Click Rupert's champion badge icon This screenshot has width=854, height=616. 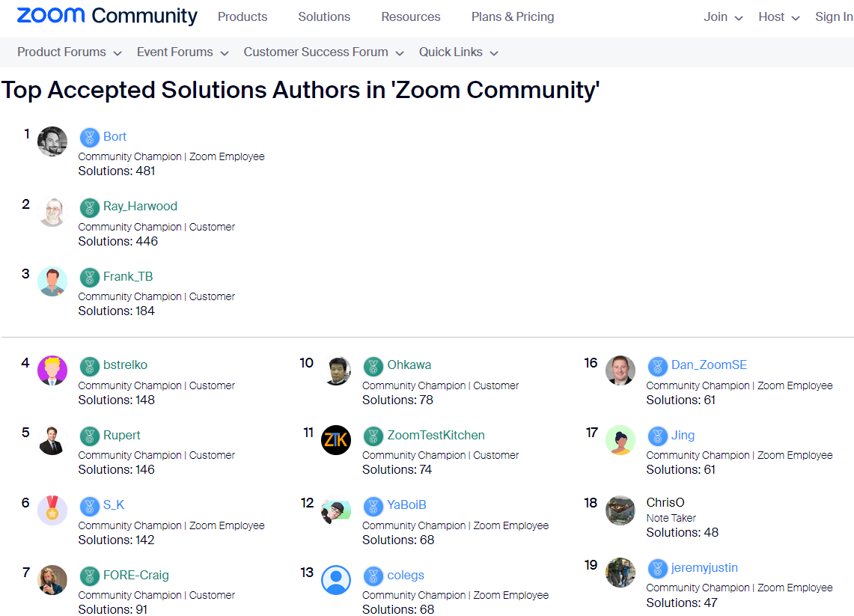89,436
